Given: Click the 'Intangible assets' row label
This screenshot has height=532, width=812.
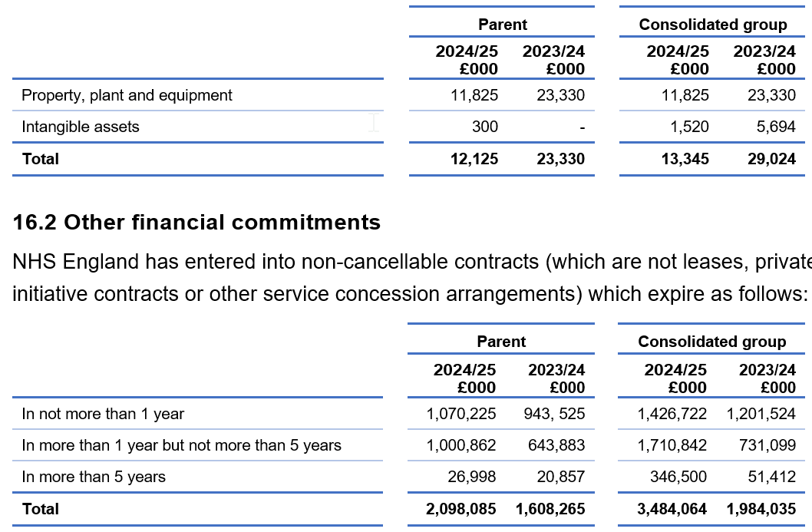Looking at the screenshot, I should coord(81,127).
